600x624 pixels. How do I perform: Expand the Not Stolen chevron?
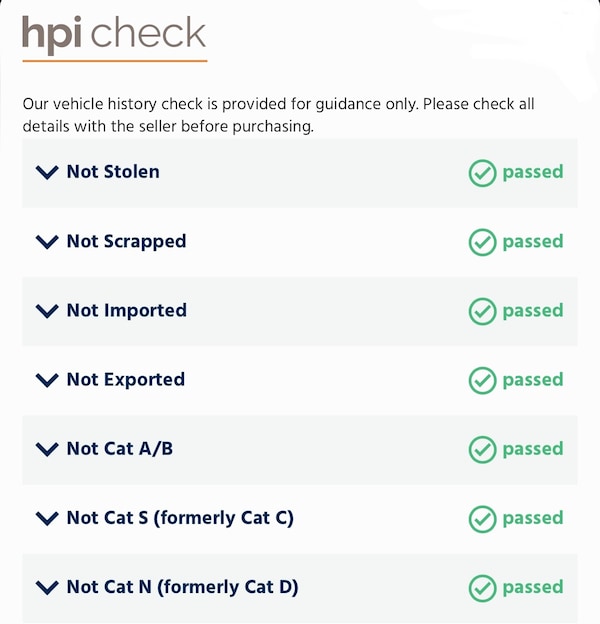tap(47, 172)
